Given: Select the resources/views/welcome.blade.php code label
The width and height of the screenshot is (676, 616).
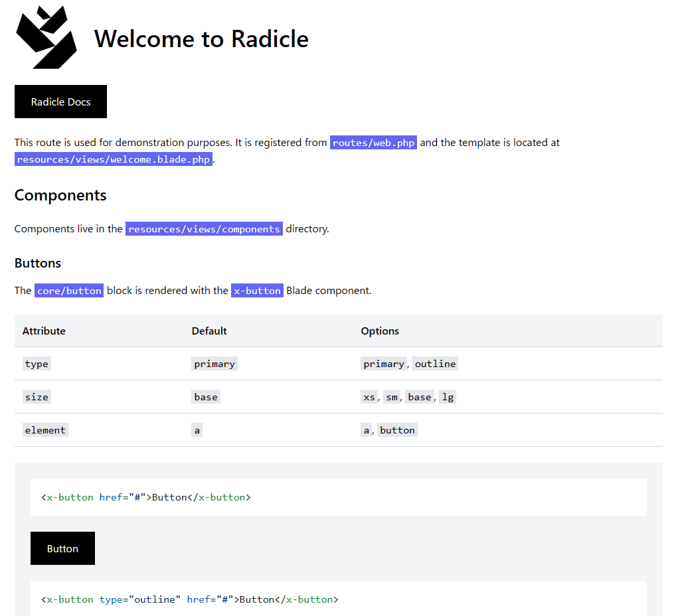Looking at the screenshot, I should pos(114,159).
